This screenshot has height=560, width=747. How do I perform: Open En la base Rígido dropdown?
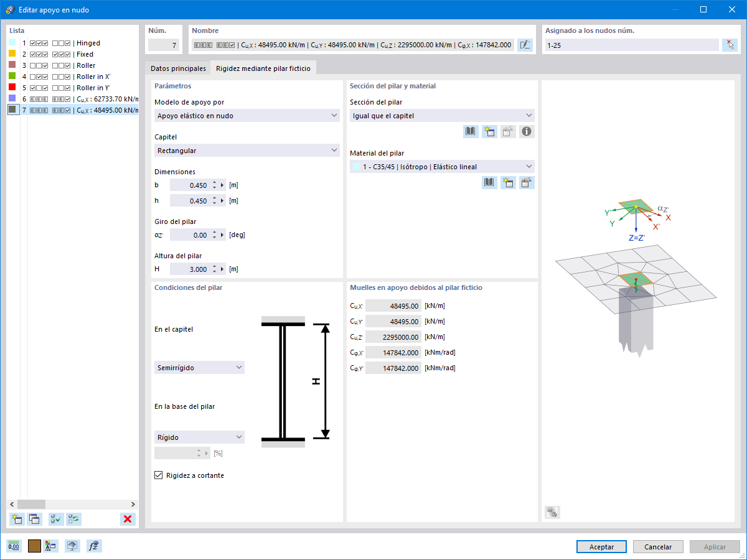pyautogui.click(x=199, y=437)
